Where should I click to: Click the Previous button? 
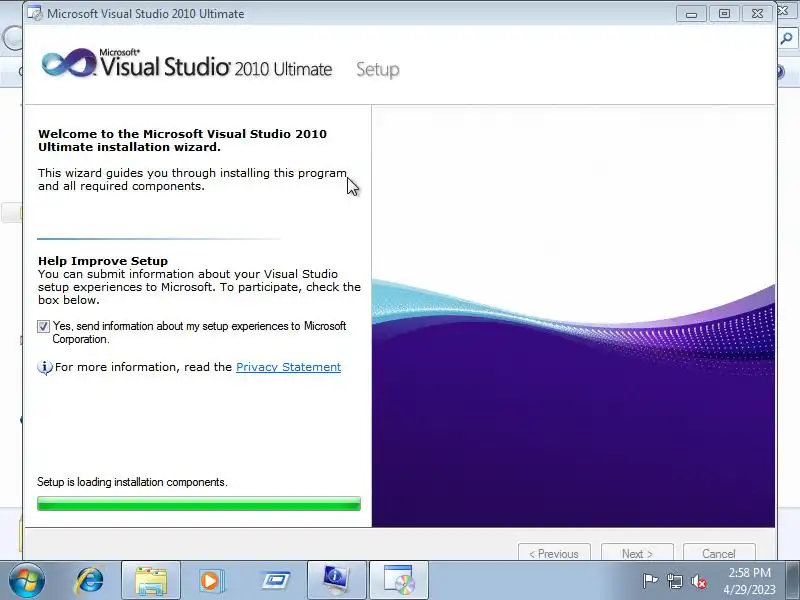pyautogui.click(x=554, y=553)
